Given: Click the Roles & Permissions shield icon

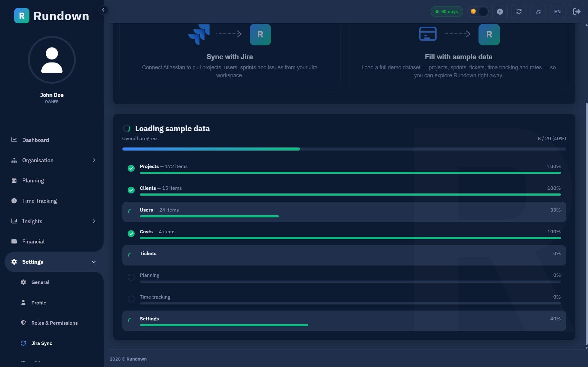Looking at the screenshot, I should [23, 323].
